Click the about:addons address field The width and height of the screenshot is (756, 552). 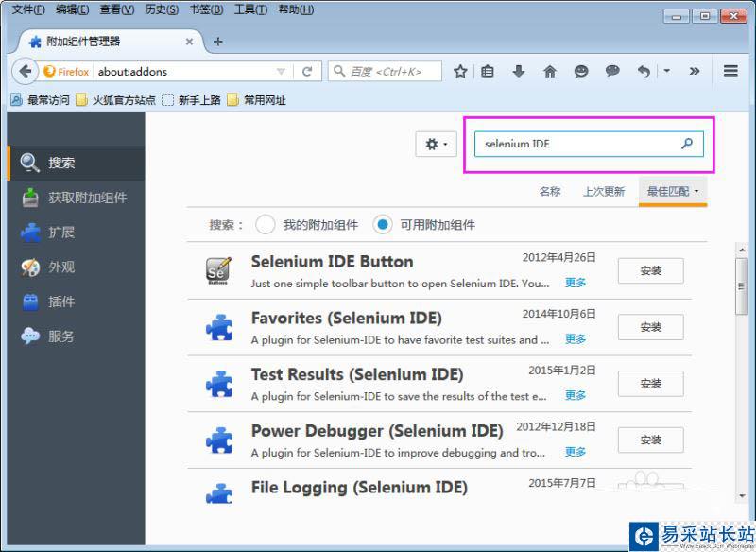pos(185,72)
